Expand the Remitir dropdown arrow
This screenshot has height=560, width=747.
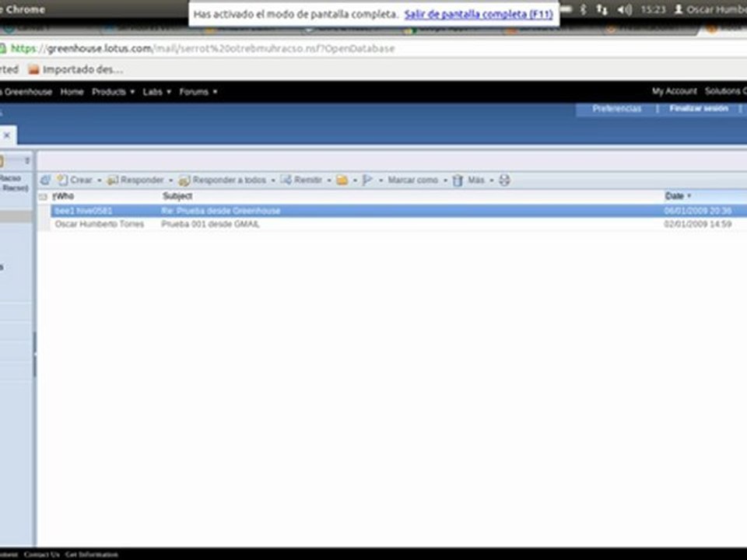328,180
